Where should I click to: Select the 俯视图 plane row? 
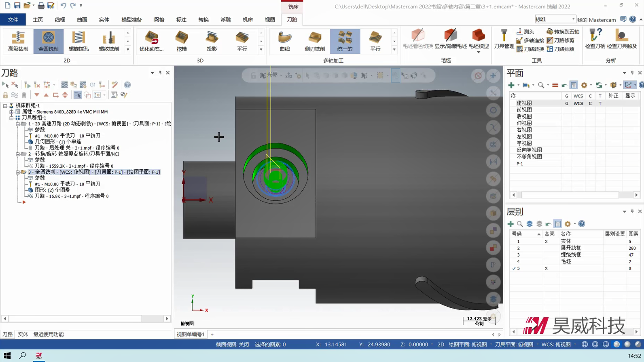click(x=572, y=103)
